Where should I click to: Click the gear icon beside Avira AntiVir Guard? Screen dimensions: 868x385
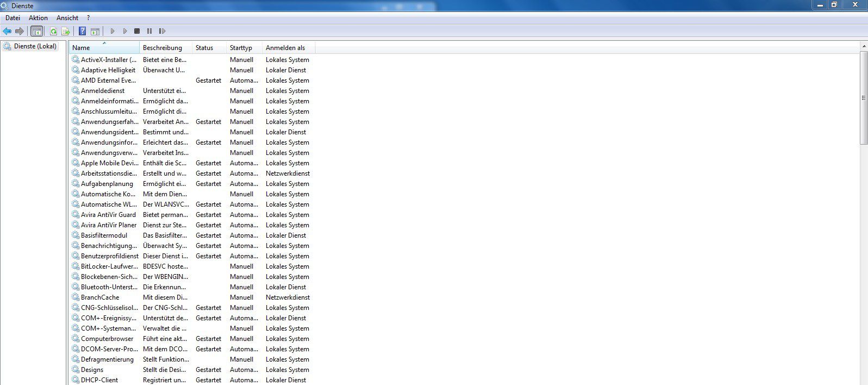point(76,215)
